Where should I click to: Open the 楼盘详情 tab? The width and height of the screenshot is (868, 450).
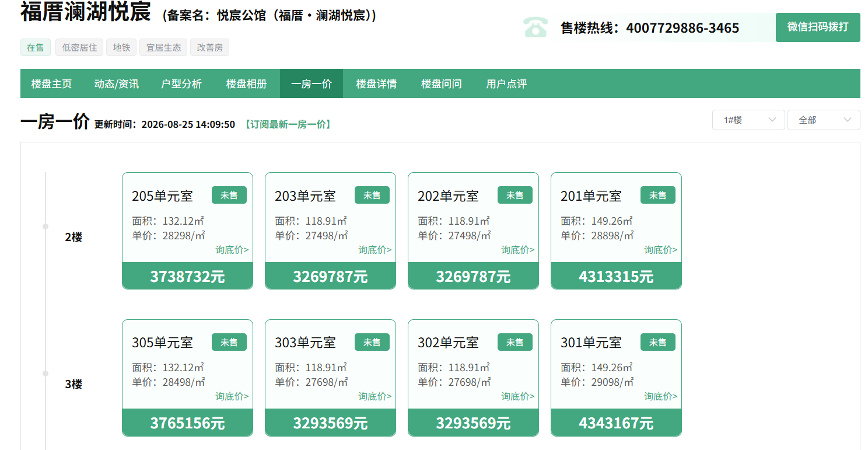point(376,83)
